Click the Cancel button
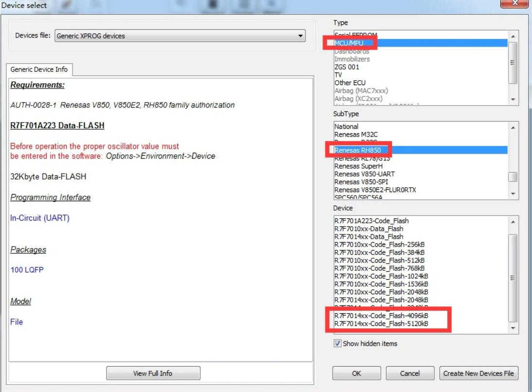Viewport: 532px width, 392px height. 410,374
